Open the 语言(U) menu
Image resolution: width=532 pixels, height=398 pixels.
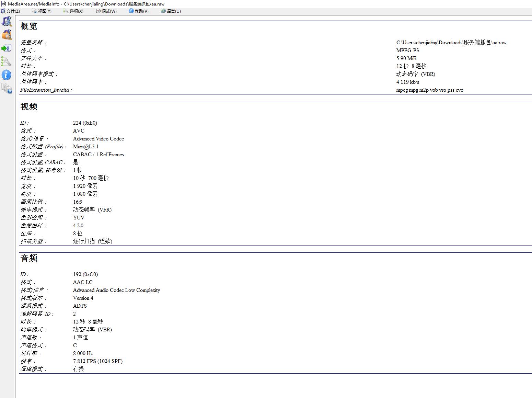[x=171, y=11]
